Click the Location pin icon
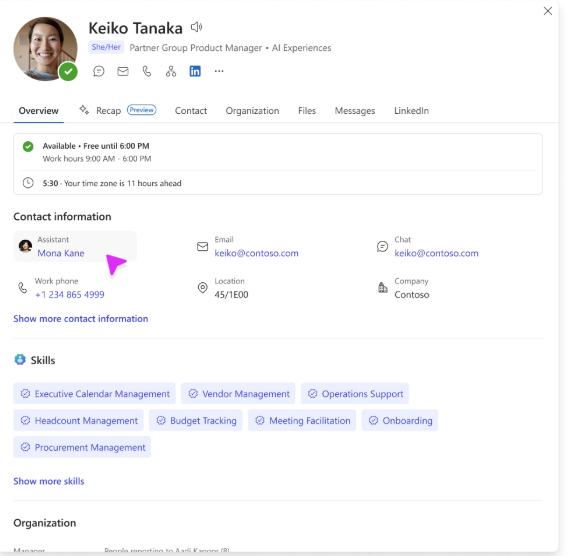This screenshot has height=556, width=568. 202,288
